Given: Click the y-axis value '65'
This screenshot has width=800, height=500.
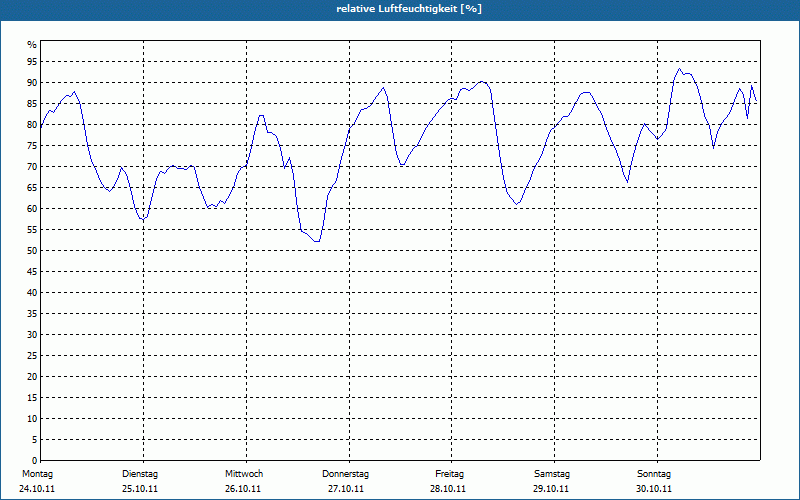Looking at the screenshot, I should 32,188.
